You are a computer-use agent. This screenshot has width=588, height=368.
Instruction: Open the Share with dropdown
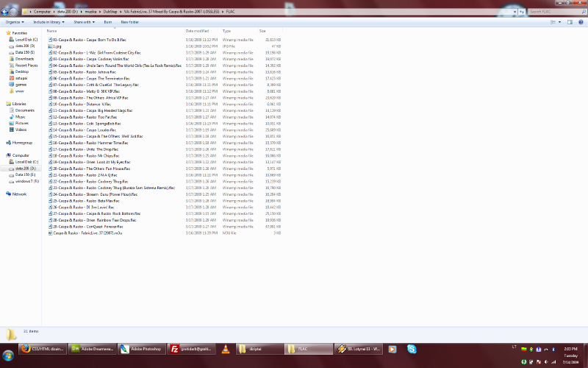pyautogui.click(x=84, y=22)
